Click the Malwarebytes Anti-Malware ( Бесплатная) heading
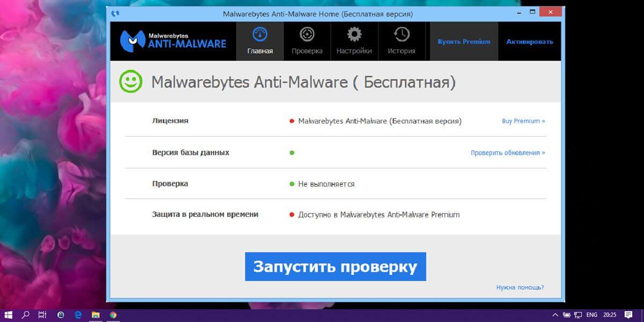Image resolution: width=644 pixels, height=322 pixels. (304, 83)
